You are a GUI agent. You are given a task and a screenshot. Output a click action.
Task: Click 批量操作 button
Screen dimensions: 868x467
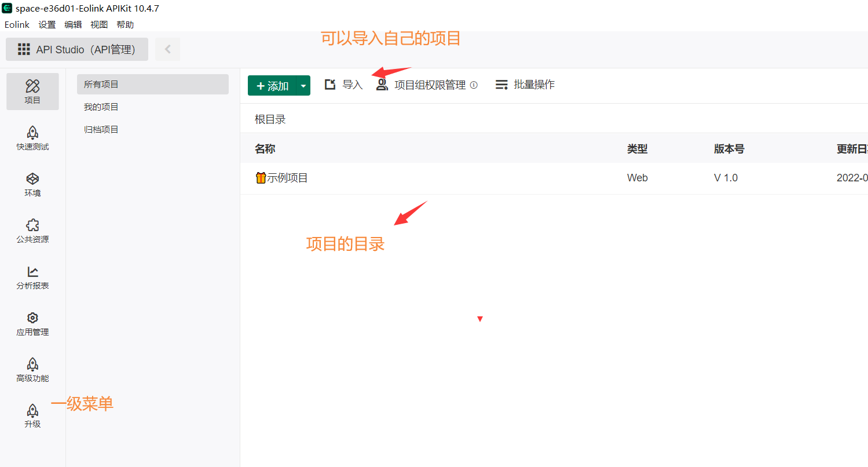[x=525, y=85]
